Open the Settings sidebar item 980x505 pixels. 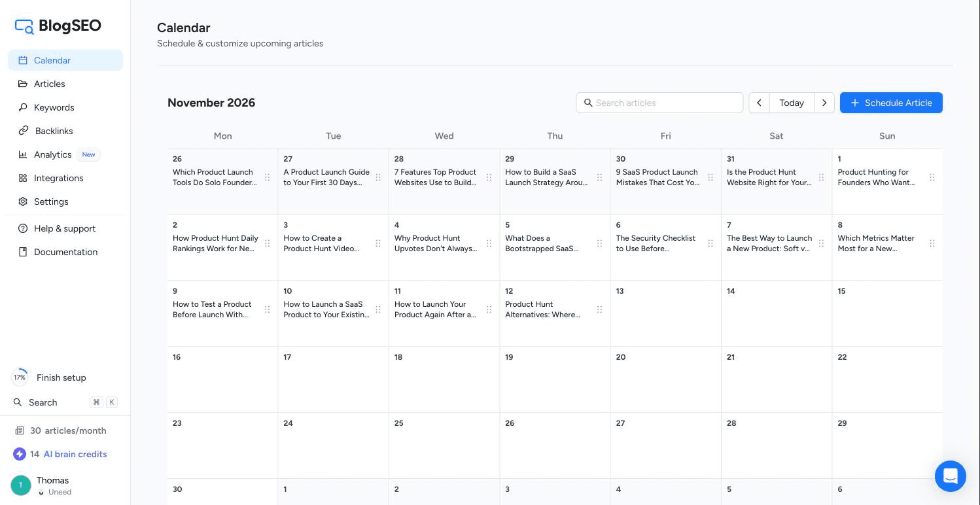click(x=65, y=201)
